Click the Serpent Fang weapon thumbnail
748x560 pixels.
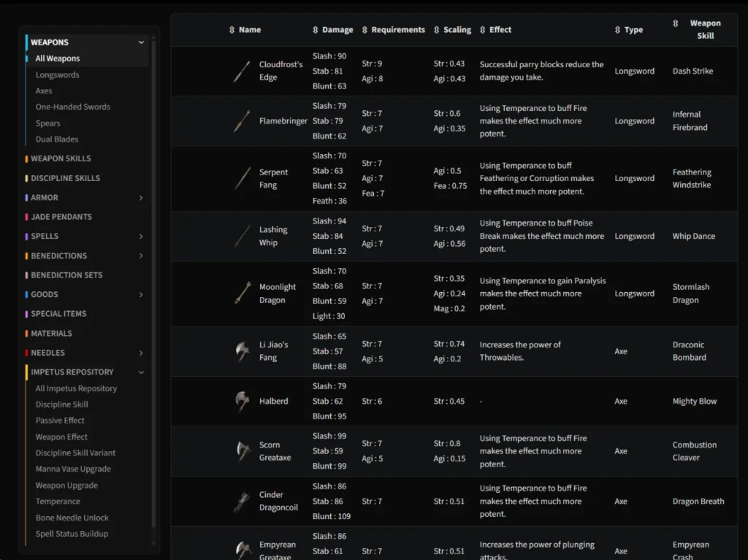[242, 179]
